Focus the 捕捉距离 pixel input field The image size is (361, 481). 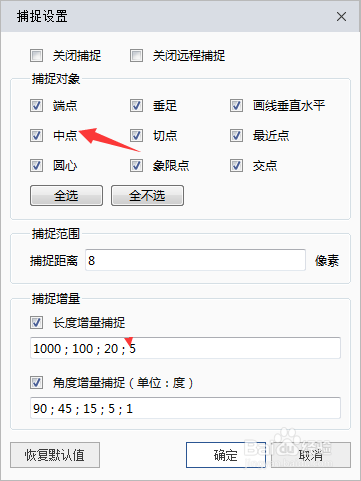[x=195, y=260]
